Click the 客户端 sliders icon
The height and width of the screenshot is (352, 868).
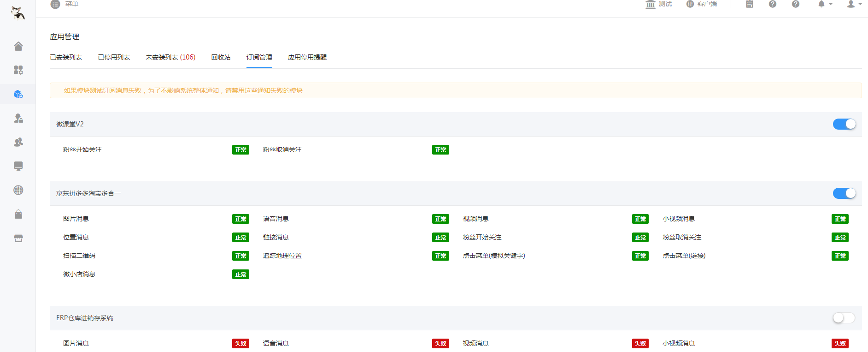[690, 4]
